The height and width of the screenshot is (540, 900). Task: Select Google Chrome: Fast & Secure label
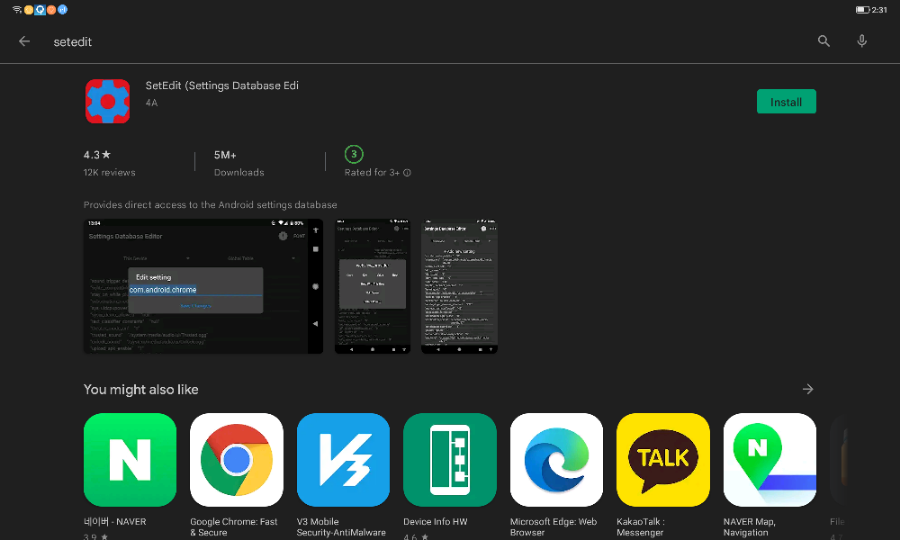[x=234, y=527]
